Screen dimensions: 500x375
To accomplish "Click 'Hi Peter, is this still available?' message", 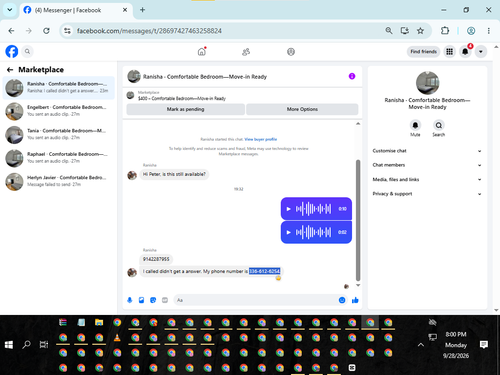I will pyautogui.click(x=174, y=174).
